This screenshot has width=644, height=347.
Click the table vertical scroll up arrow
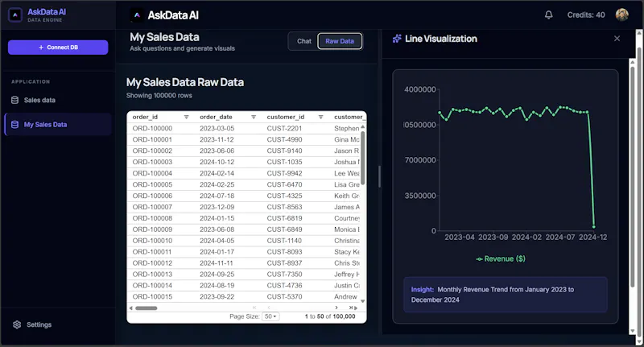point(362,127)
